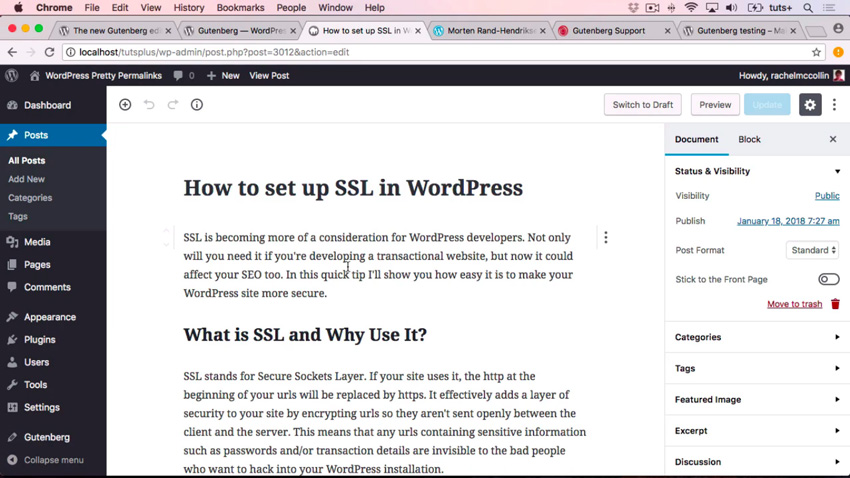Image resolution: width=850 pixels, height=478 pixels.
Task: Switch to Morten Rand-Hendriksen browser tab
Action: click(491, 31)
